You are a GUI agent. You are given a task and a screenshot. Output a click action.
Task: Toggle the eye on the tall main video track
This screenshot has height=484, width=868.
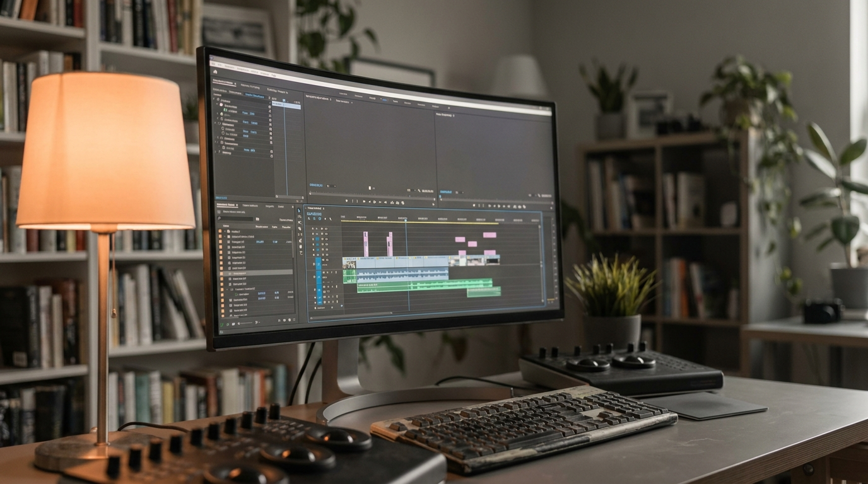[x=327, y=260]
